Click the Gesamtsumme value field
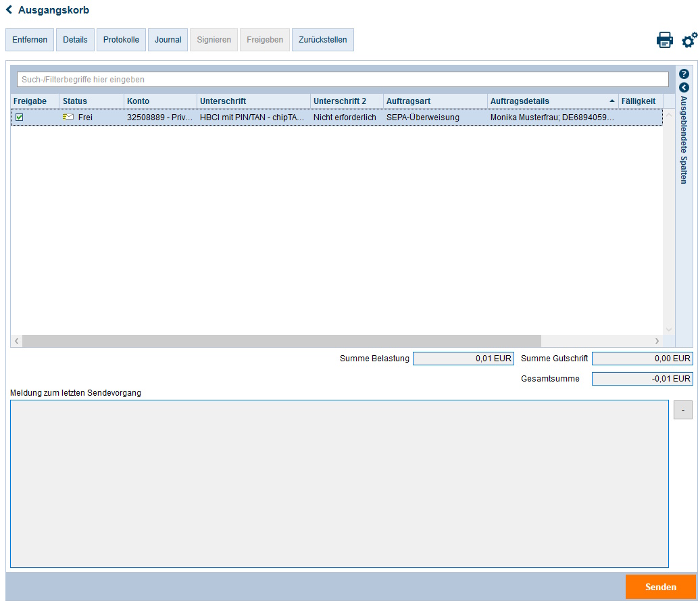Image resolution: width=700 pixels, height=603 pixels. tap(643, 379)
